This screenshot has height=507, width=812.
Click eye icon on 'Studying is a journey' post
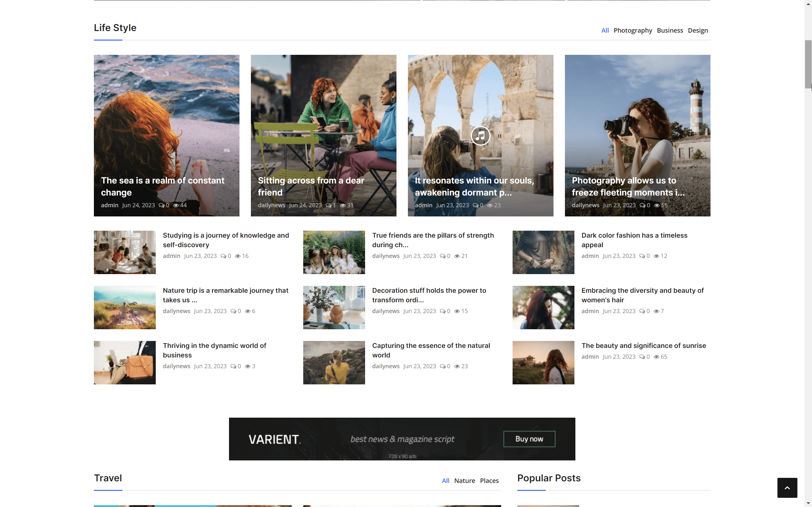[238, 256]
